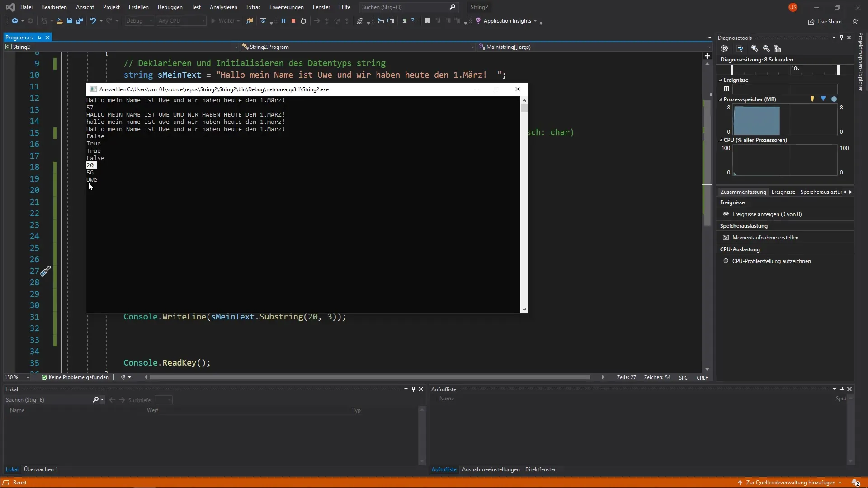Close the Program.cs tab
Image resolution: width=868 pixels, height=488 pixels.
pyautogui.click(x=47, y=38)
